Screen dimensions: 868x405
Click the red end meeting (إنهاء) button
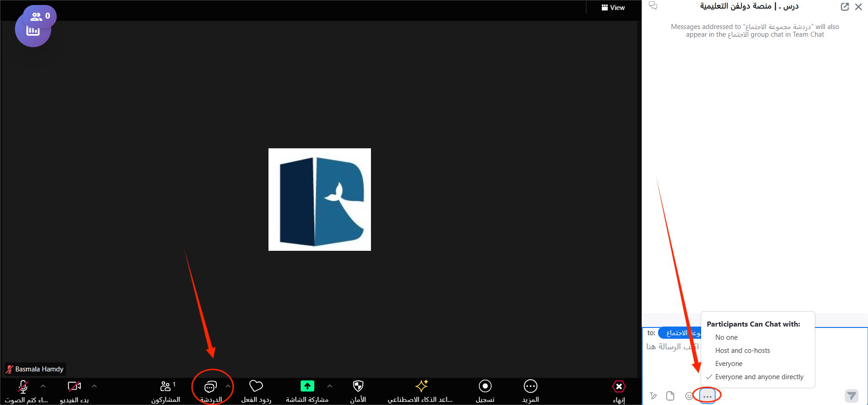click(619, 387)
